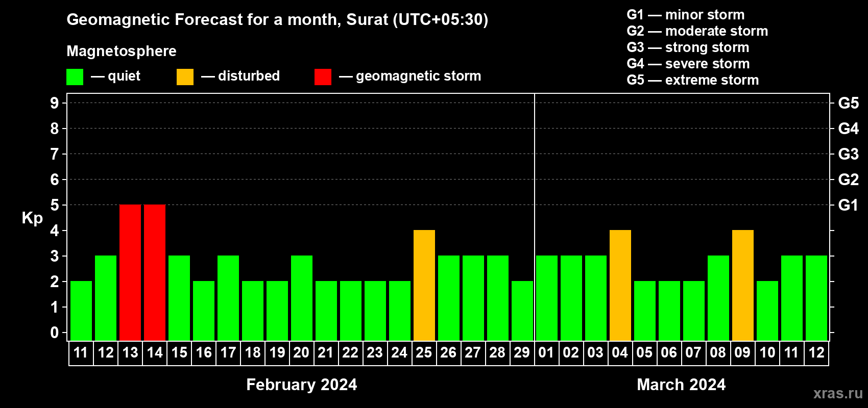Click the Kp value 9 on left axis
Screen dimensions: 868x408
(x=55, y=103)
